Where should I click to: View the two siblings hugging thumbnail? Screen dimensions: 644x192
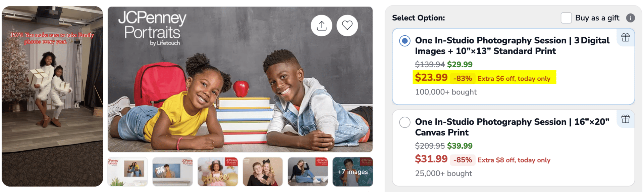click(x=263, y=172)
